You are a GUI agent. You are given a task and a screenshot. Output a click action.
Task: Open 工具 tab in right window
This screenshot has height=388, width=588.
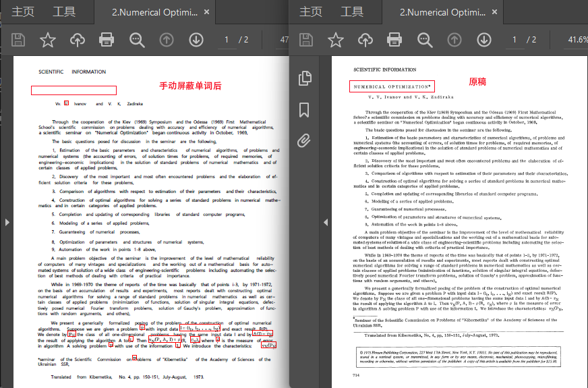click(352, 11)
